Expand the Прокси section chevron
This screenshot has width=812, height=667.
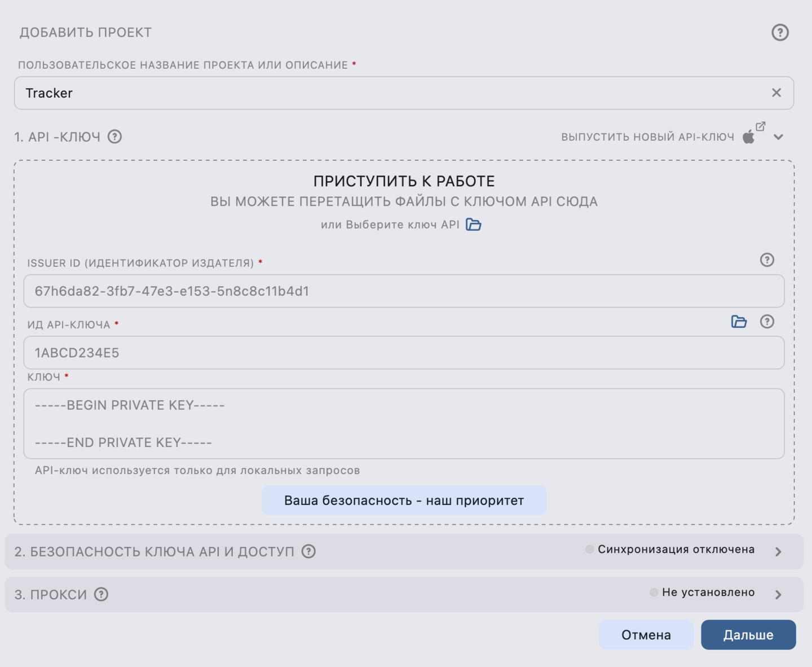(x=778, y=595)
